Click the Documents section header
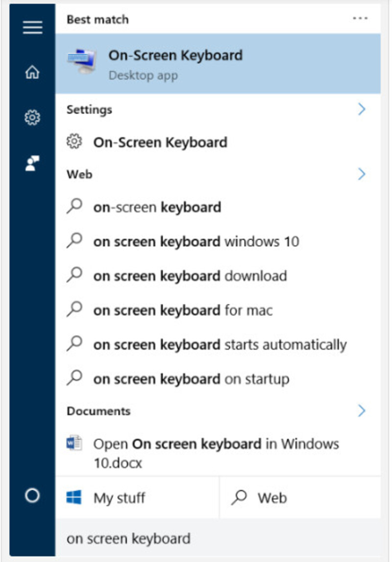Viewport: 392px width, 562px height. pos(98,411)
